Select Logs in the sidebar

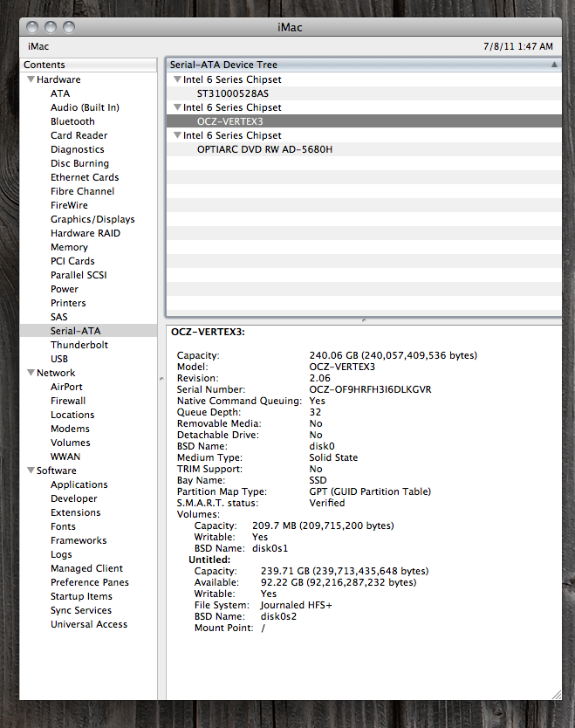(61, 554)
